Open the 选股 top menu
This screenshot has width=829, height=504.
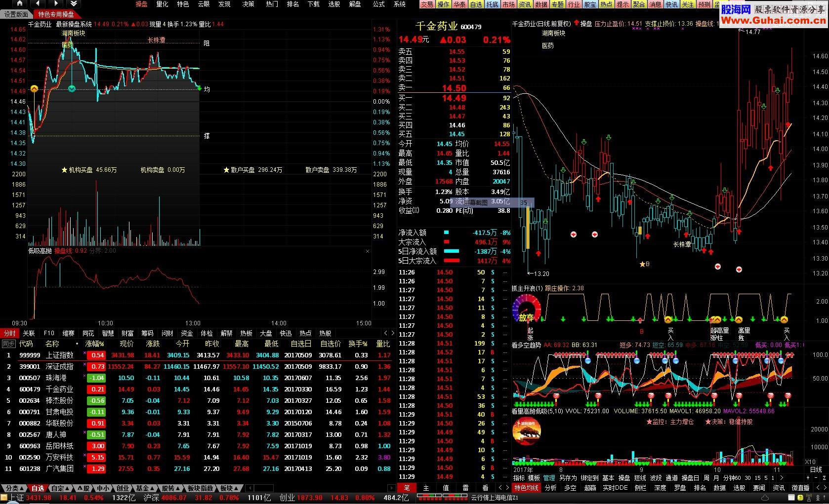(x=334, y=4)
